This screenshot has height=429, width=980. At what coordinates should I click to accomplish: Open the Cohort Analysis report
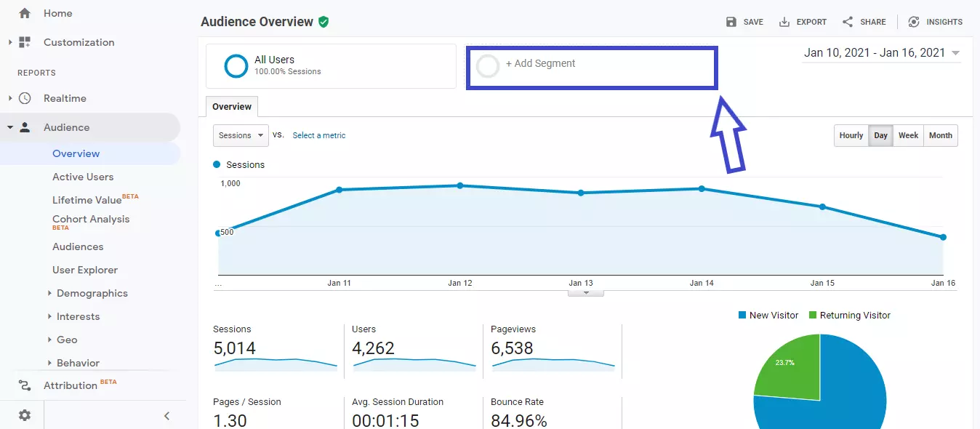pos(91,219)
